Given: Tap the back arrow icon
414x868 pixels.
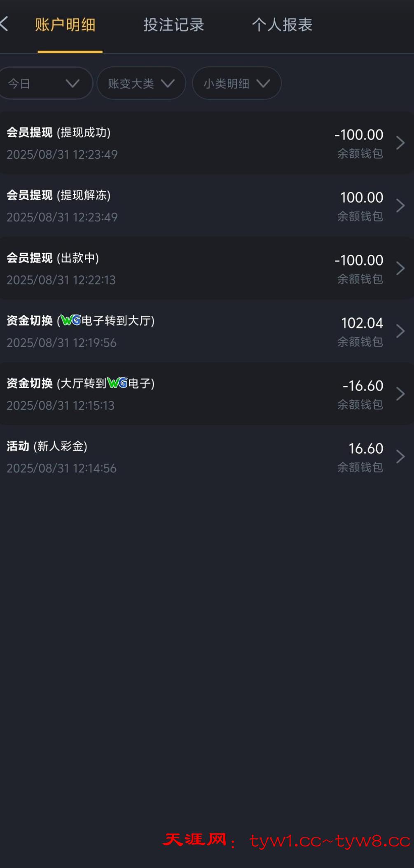Looking at the screenshot, I should [x=5, y=24].
